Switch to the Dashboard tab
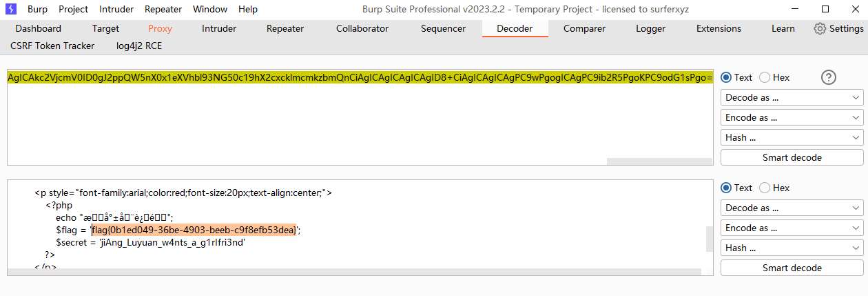868x296 pixels. (x=38, y=28)
